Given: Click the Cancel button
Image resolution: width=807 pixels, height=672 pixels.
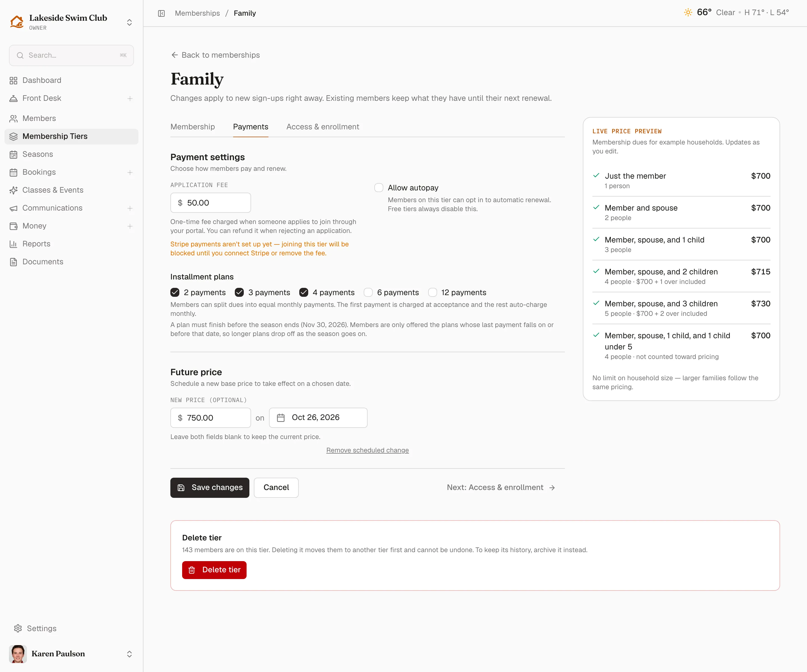Looking at the screenshot, I should pos(276,488).
